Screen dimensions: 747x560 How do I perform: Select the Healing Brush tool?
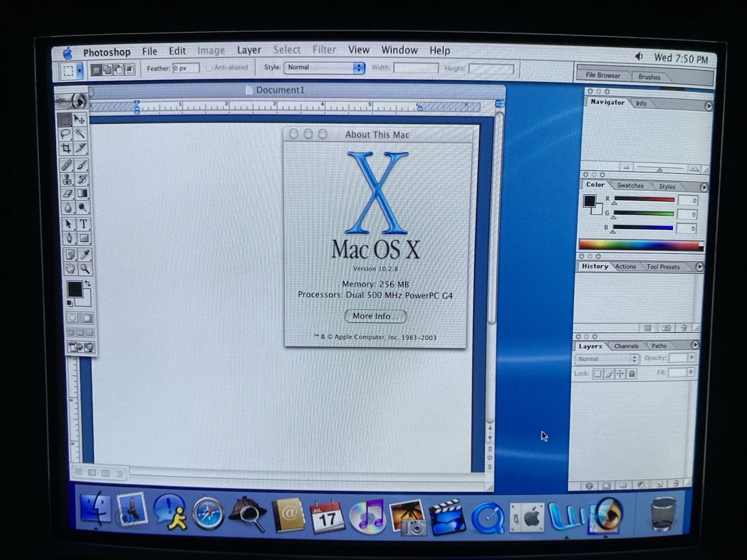[66, 165]
